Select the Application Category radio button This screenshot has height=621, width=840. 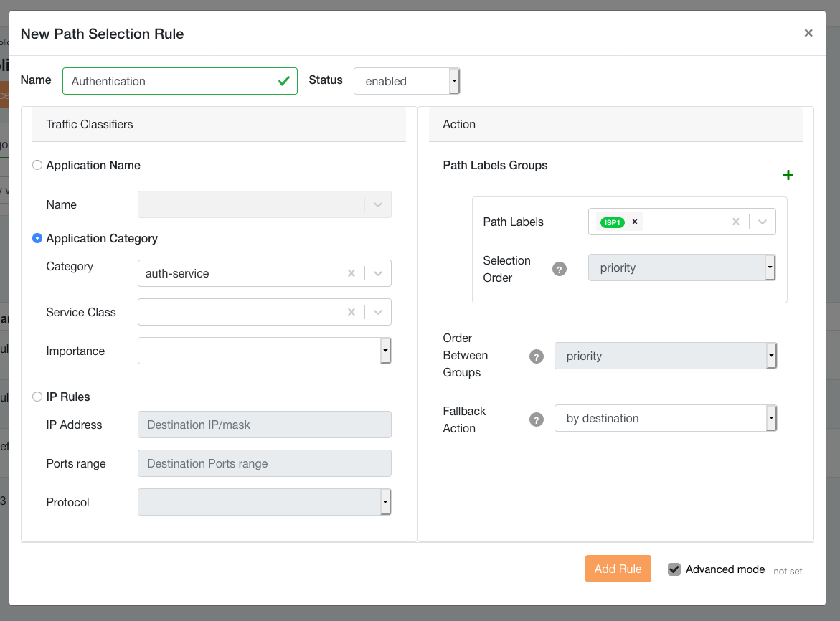coord(37,239)
